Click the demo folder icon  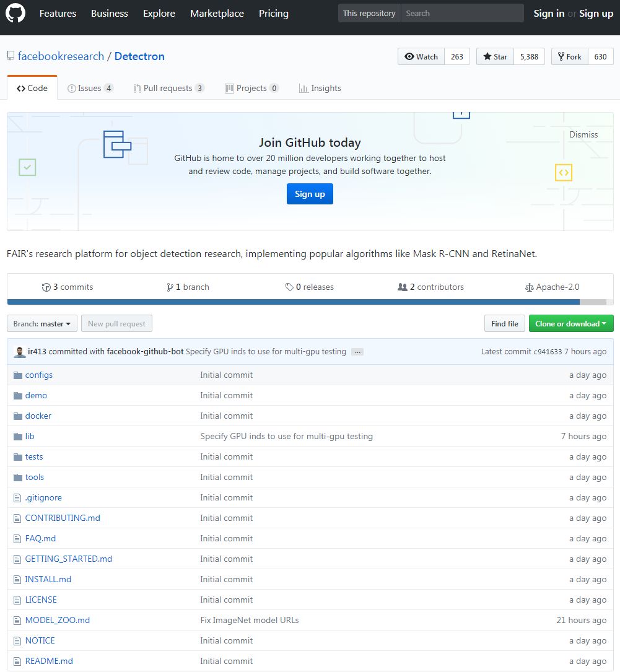pyautogui.click(x=17, y=396)
